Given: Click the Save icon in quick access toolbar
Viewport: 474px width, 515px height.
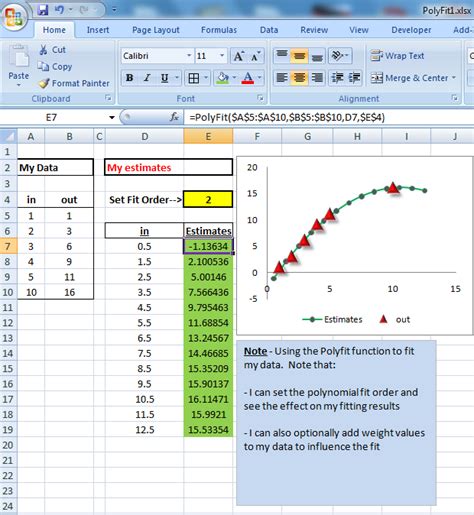Looking at the screenshot, I should coord(43,10).
